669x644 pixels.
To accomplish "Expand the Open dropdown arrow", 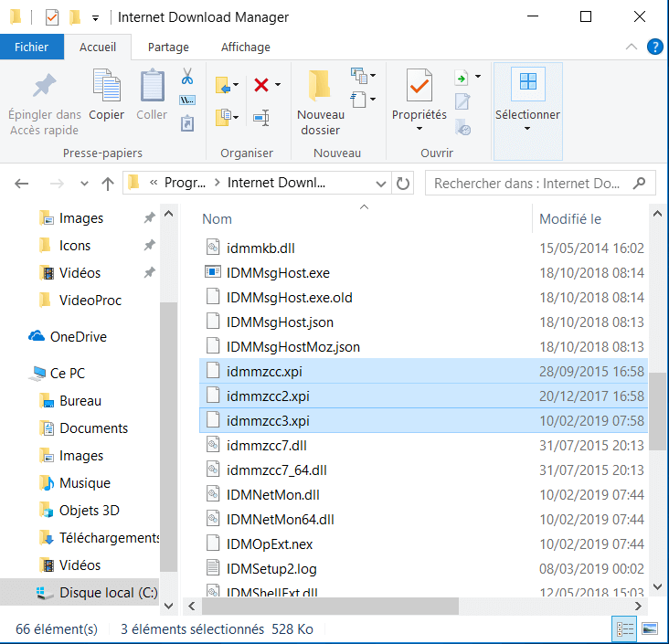I will pyautogui.click(x=478, y=77).
